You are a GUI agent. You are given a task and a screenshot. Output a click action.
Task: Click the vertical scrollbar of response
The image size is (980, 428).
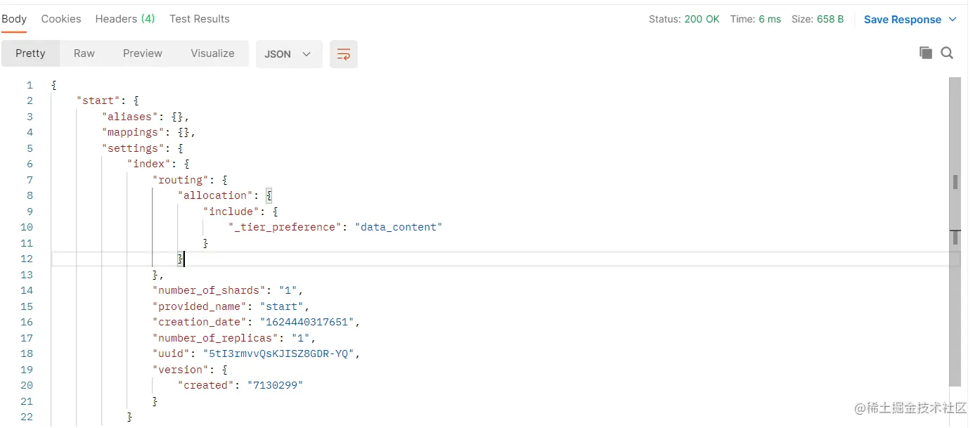955,232
